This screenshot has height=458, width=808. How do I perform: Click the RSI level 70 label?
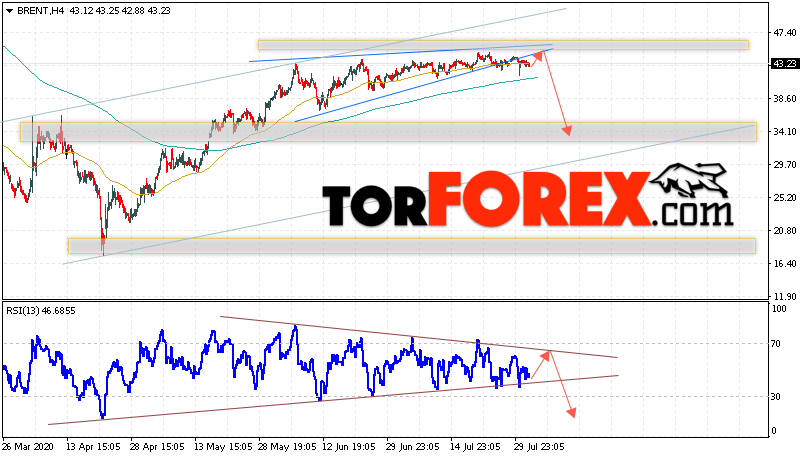point(777,344)
